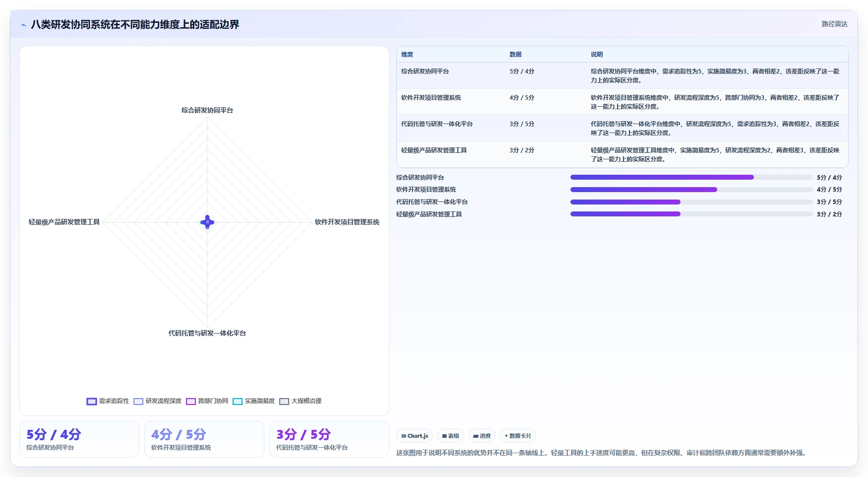The width and height of the screenshot is (868, 477).
Task: Click the 4分 / 5分 value after the progress bar
Action: (829, 190)
